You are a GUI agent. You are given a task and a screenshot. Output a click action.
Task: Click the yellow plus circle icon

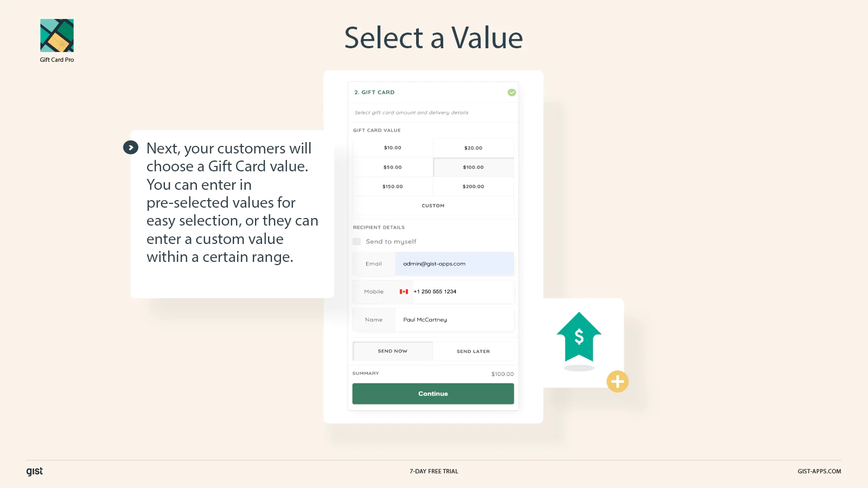[617, 382]
